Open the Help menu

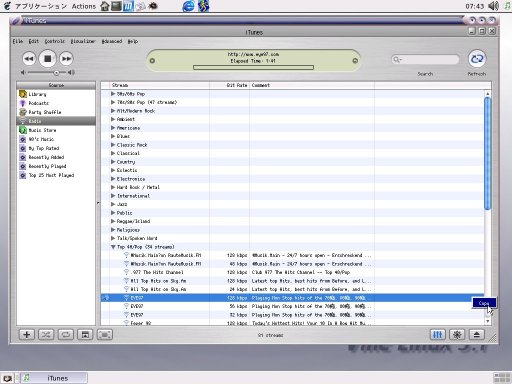133,41
